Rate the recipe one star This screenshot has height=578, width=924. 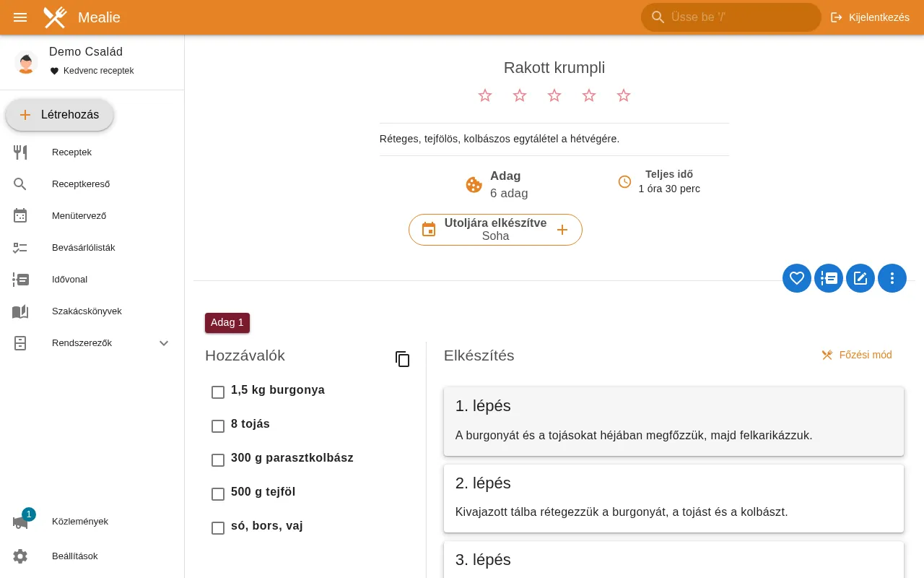point(485,95)
